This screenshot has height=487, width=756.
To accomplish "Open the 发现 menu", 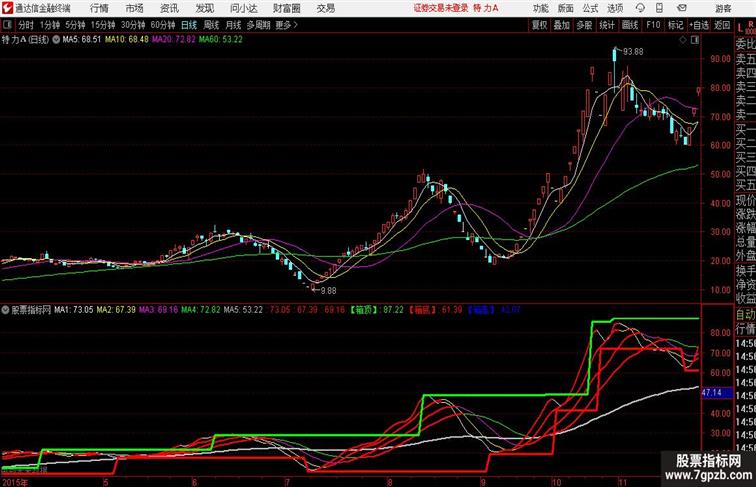I will 204,8.
